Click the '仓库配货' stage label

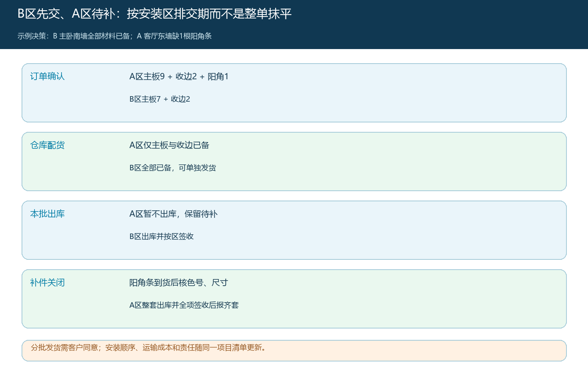47,145
